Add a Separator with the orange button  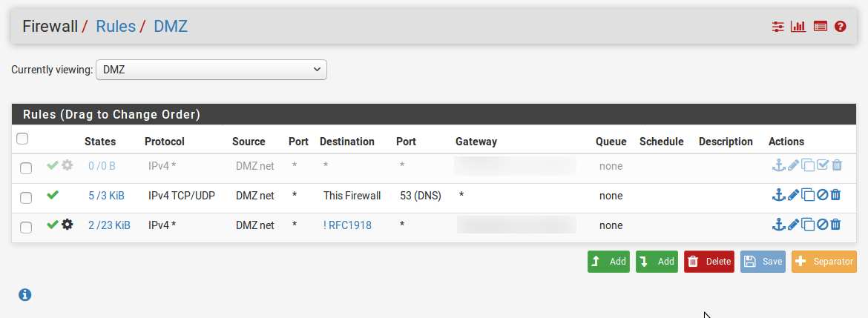tap(824, 262)
